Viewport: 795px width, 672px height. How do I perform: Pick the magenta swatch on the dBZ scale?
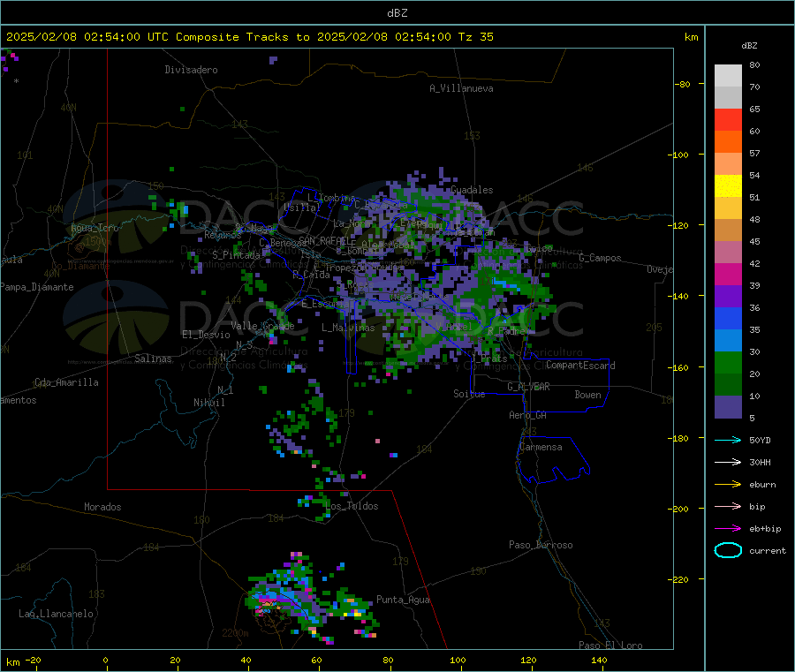coord(728,274)
